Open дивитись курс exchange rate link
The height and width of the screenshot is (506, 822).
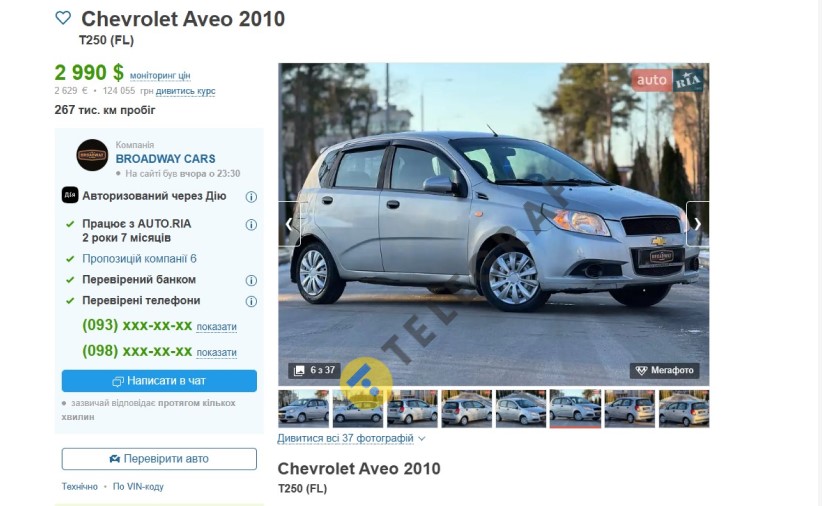(186, 91)
